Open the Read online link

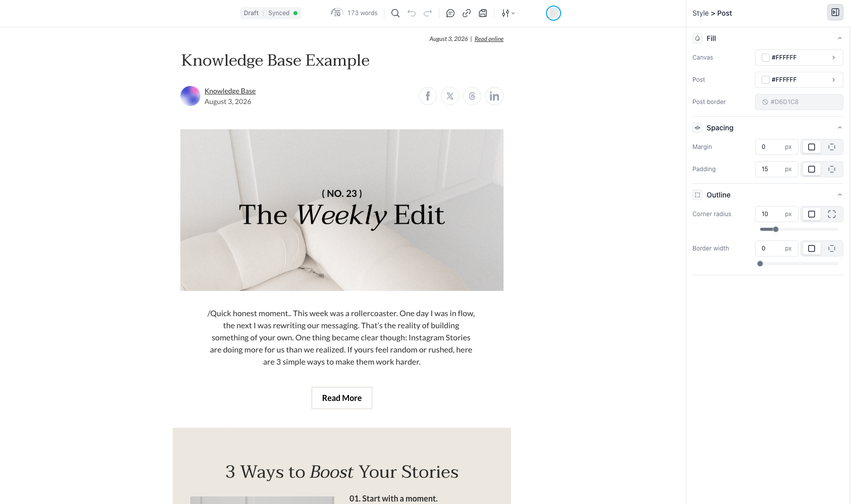(x=489, y=39)
